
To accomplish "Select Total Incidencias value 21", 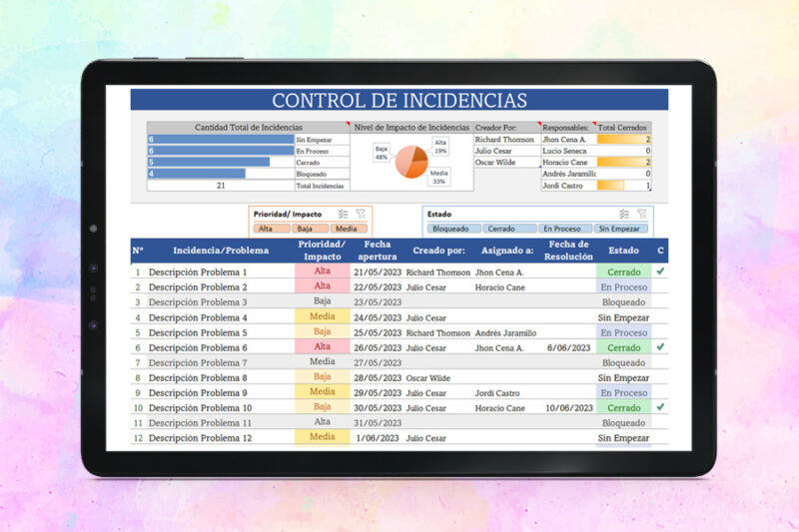I will click(221, 186).
